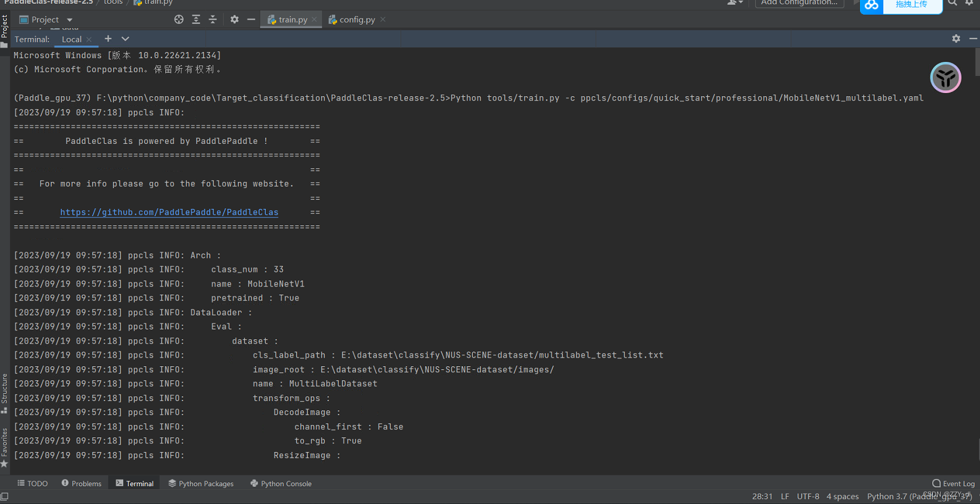This screenshot has height=504, width=980.
Task: Click the 'name : MultiLabelDataset' log line
Action: click(195, 384)
